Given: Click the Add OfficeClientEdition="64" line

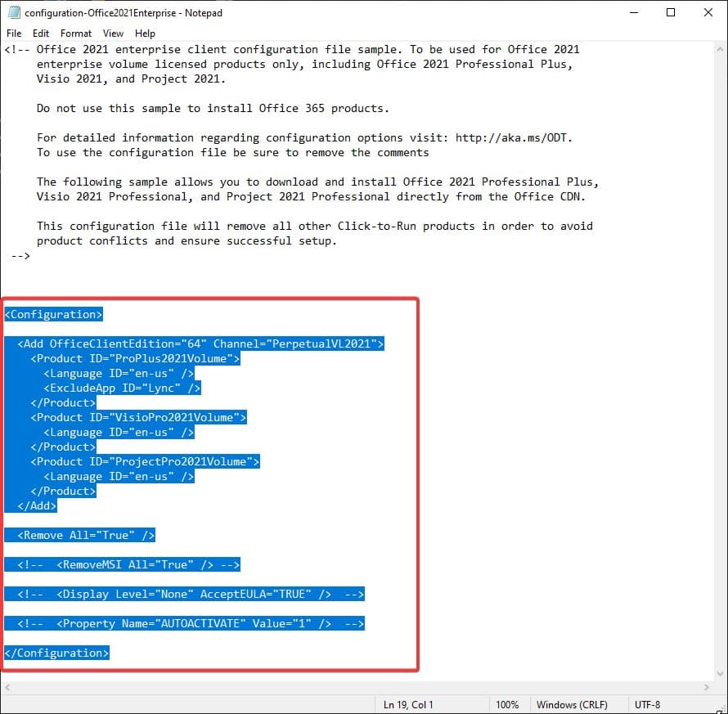Looking at the screenshot, I should pos(200,344).
